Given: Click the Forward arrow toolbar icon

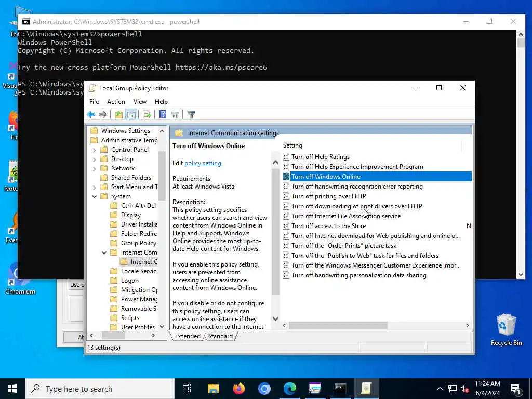Looking at the screenshot, I should [102, 115].
